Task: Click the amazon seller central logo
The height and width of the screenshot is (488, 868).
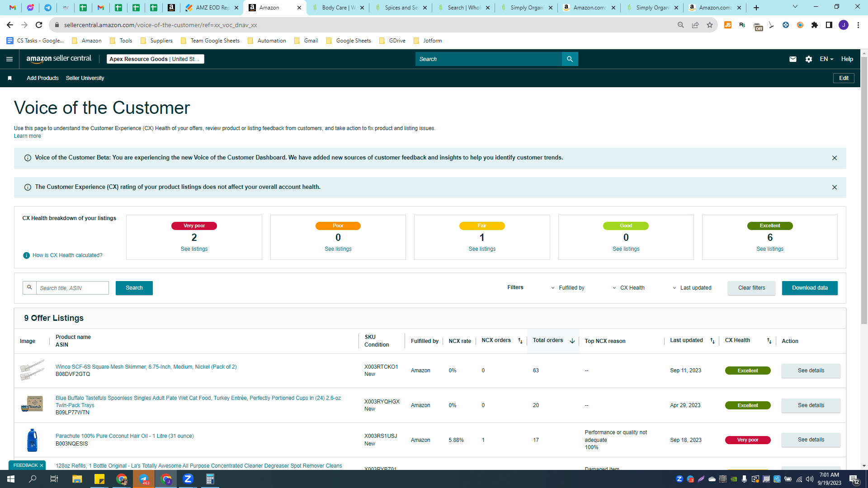Action: click(59, 59)
